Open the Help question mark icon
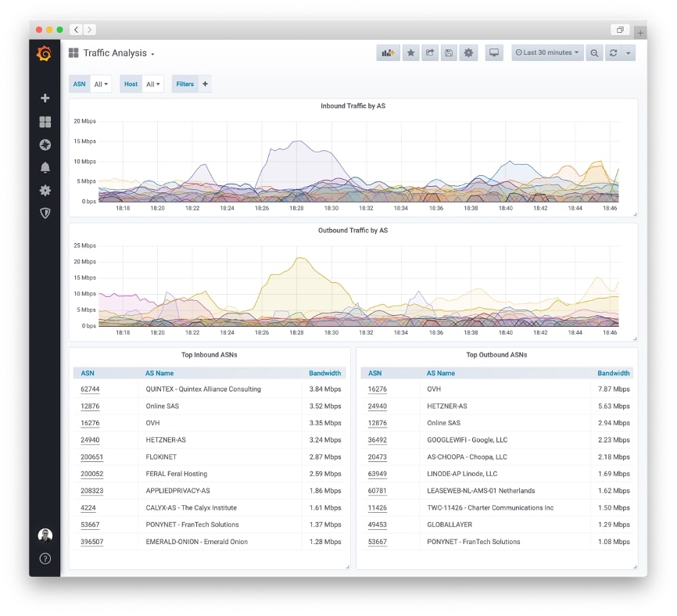Screen dimensions: 677x616 pos(45,559)
